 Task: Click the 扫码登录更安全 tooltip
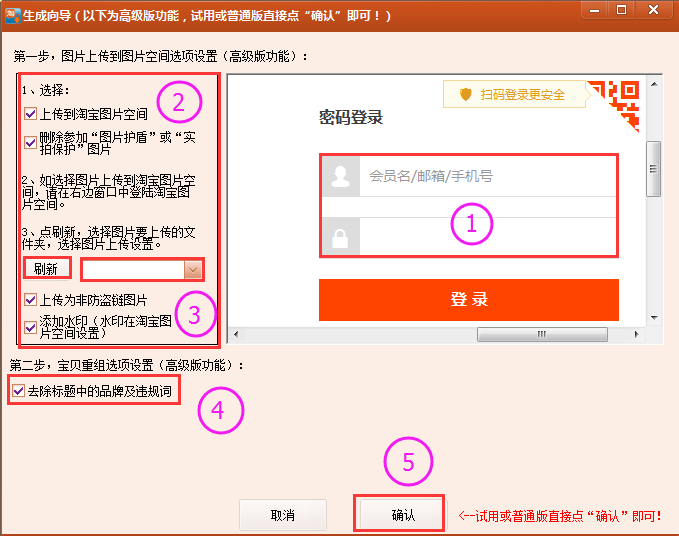pos(514,94)
